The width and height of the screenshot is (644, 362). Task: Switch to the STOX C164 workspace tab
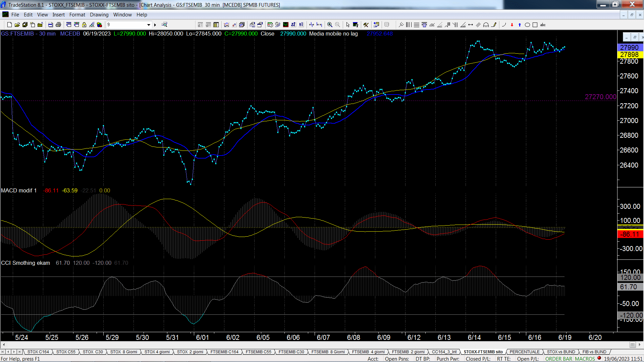coord(38,352)
